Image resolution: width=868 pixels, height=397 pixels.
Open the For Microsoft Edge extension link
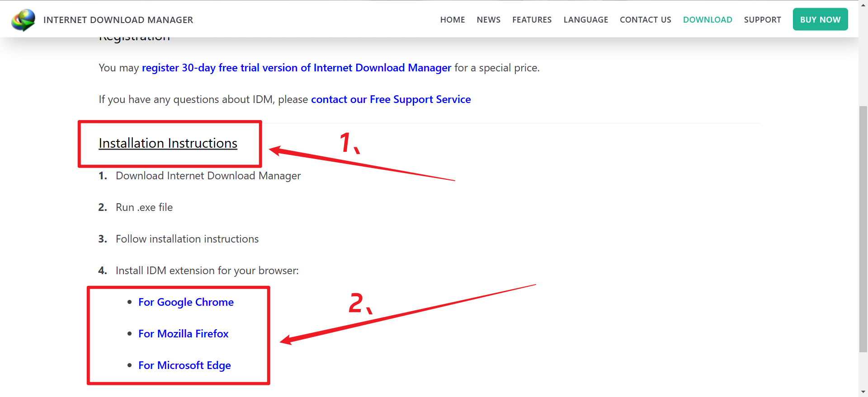pyautogui.click(x=184, y=365)
